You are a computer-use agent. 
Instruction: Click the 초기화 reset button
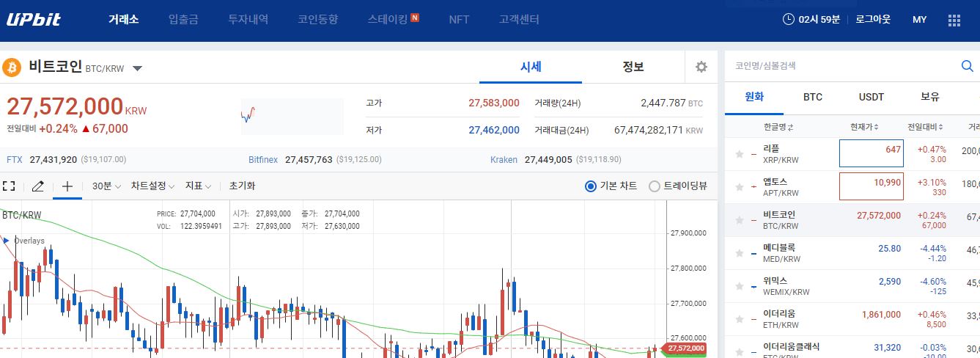click(x=242, y=186)
